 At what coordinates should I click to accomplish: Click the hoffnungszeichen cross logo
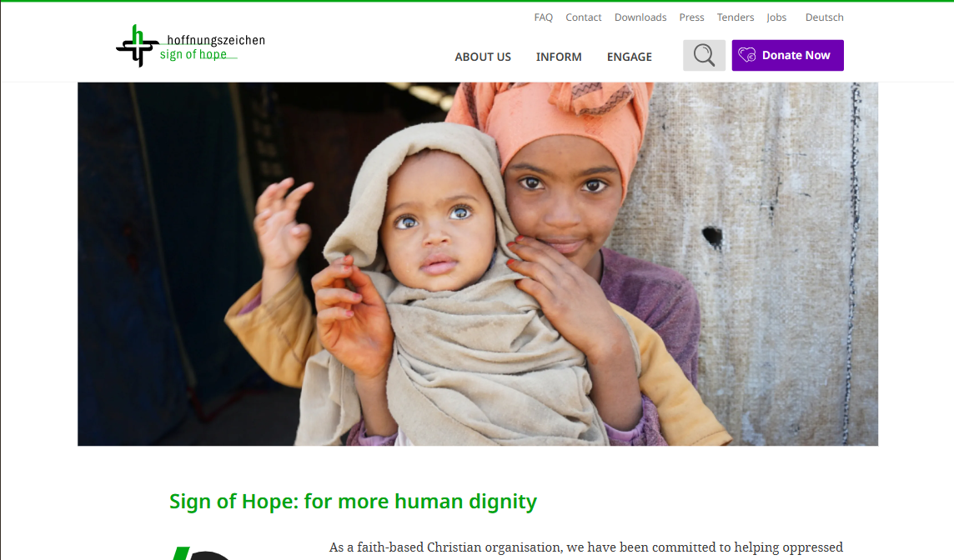coord(138,46)
